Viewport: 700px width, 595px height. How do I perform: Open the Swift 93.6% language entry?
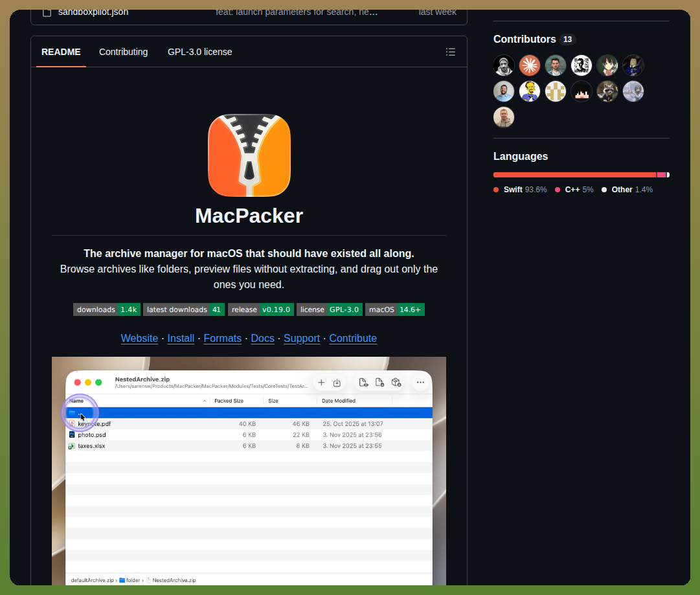520,190
